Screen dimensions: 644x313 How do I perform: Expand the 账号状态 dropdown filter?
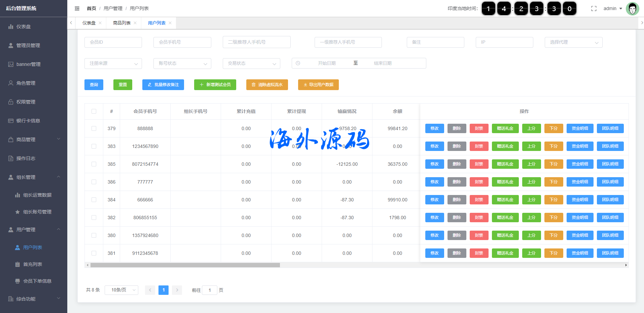pyautogui.click(x=182, y=63)
